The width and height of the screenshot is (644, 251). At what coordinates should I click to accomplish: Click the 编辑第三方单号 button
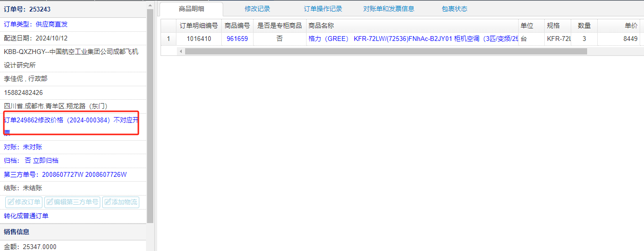pyautogui.click(x=72, y=202)
